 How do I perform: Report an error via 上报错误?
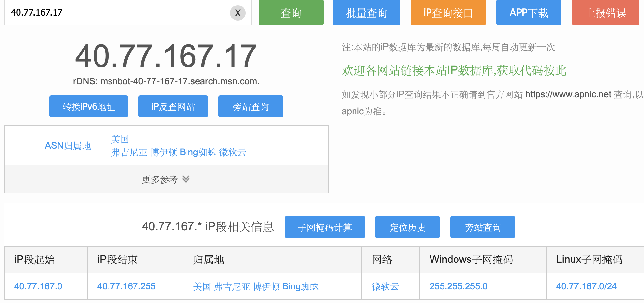(605, 13)
